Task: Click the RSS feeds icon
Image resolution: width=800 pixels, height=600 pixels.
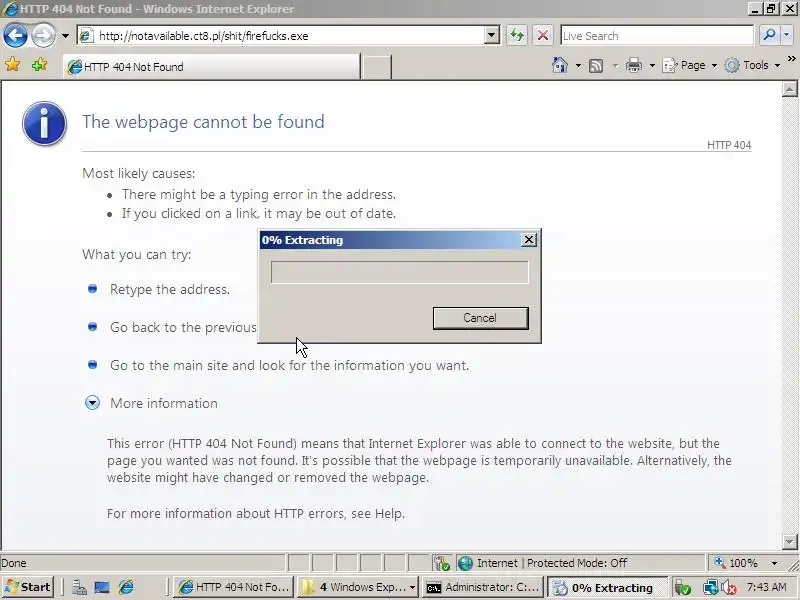Action: point(596,65)
